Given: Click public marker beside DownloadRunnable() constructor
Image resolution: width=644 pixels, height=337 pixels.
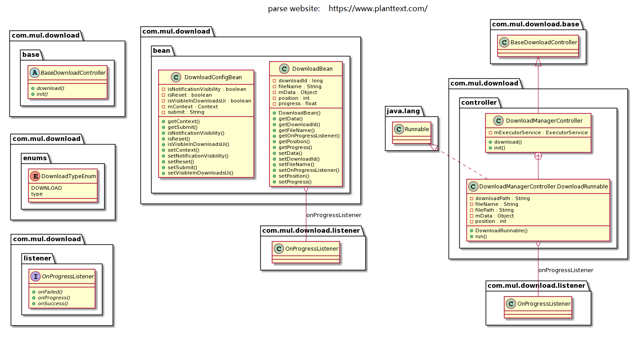Looking at the screenshot, I should click(471, 230).
